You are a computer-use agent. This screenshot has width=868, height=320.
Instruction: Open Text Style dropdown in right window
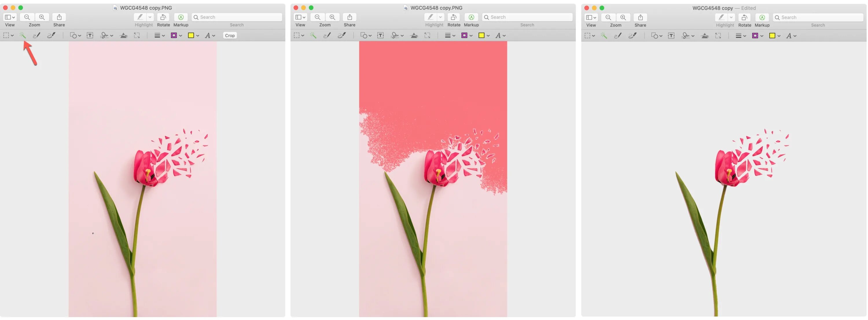click(x=790, y=36)
